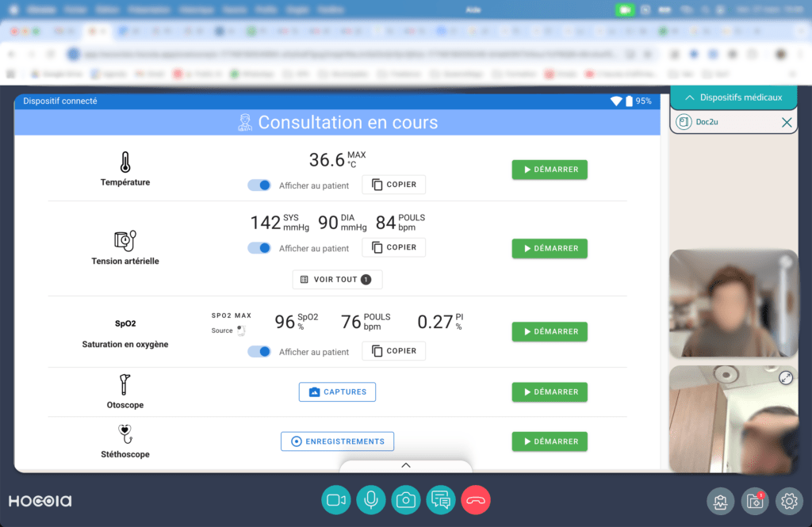Open medical devices monitor icon

720,501
